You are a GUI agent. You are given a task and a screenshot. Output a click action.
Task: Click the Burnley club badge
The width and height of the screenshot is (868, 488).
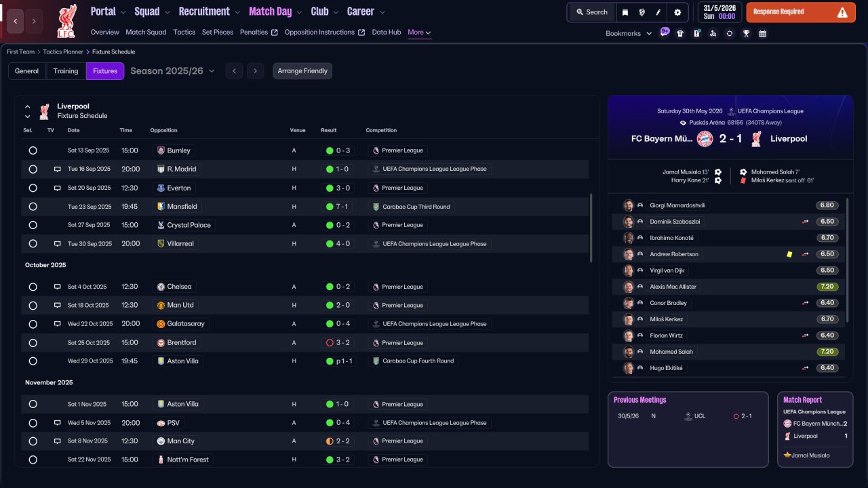pyautogui.click(x=161, y=150)
